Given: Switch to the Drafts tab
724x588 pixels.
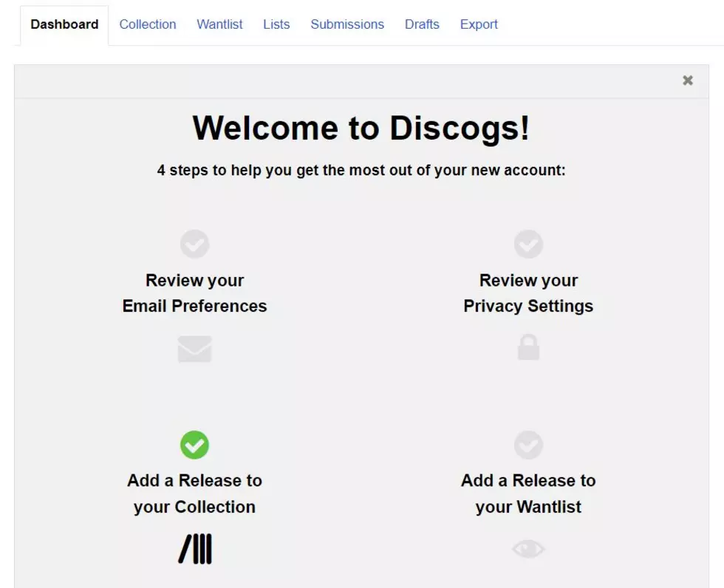Looking at the screenshot, I should tap(422, 24).
